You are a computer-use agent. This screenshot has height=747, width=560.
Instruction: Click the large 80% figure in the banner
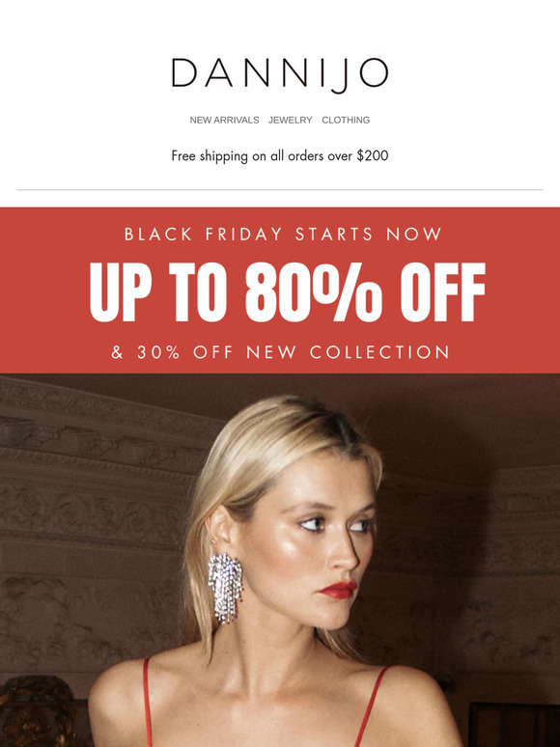click(x=314, y=292)
